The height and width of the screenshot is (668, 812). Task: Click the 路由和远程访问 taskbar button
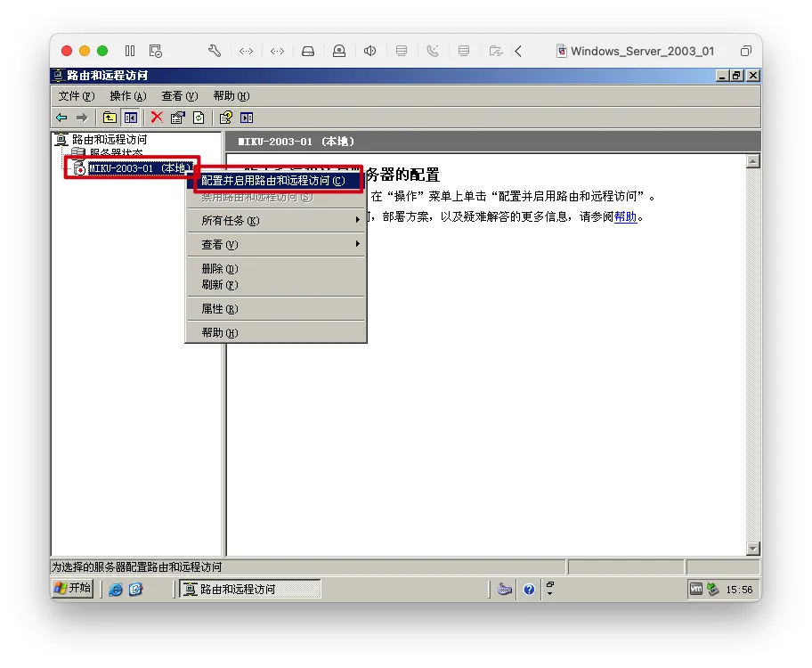[249, 589]
